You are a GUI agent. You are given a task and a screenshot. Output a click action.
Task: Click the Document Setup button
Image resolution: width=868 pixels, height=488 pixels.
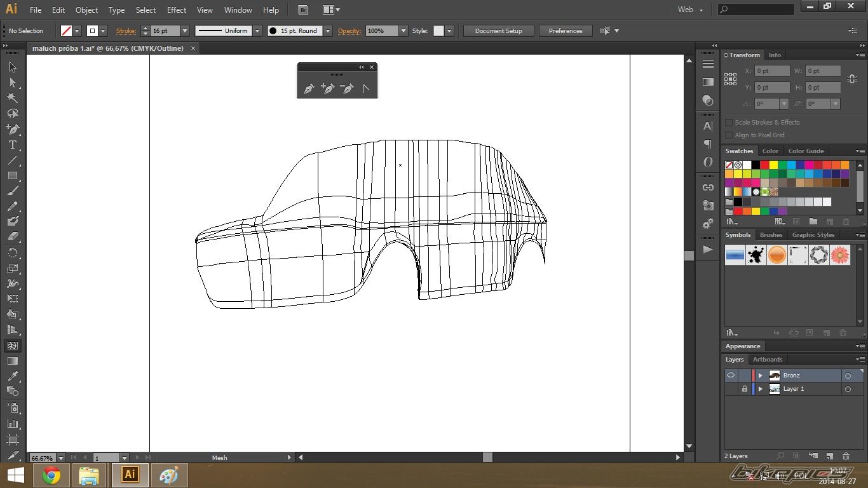pyautogui.click(x=498, y=30)
